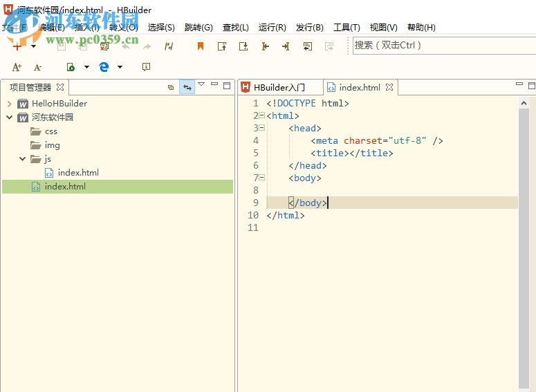Click the Save All toolbar icon

coord(83,46)
